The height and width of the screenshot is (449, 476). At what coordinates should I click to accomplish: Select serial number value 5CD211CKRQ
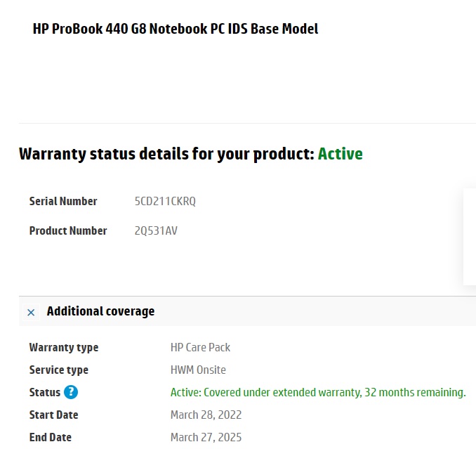point(165,201)
